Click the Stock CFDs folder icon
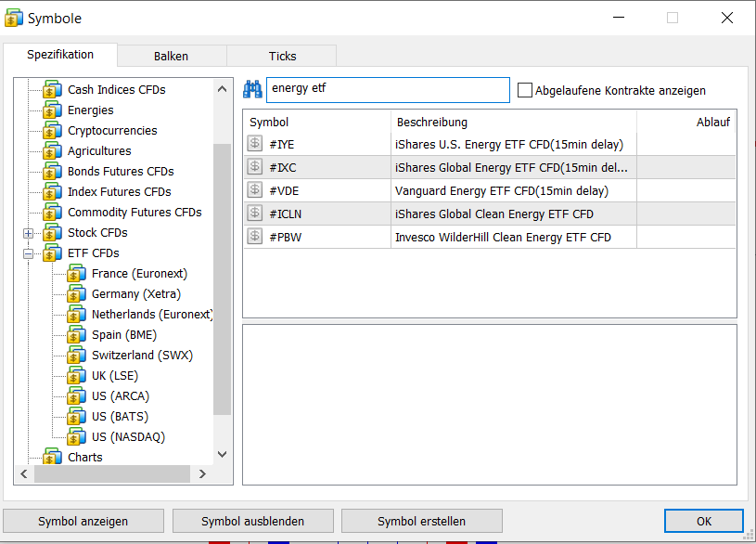The image size is (756, 544). (x=52, y=233)
